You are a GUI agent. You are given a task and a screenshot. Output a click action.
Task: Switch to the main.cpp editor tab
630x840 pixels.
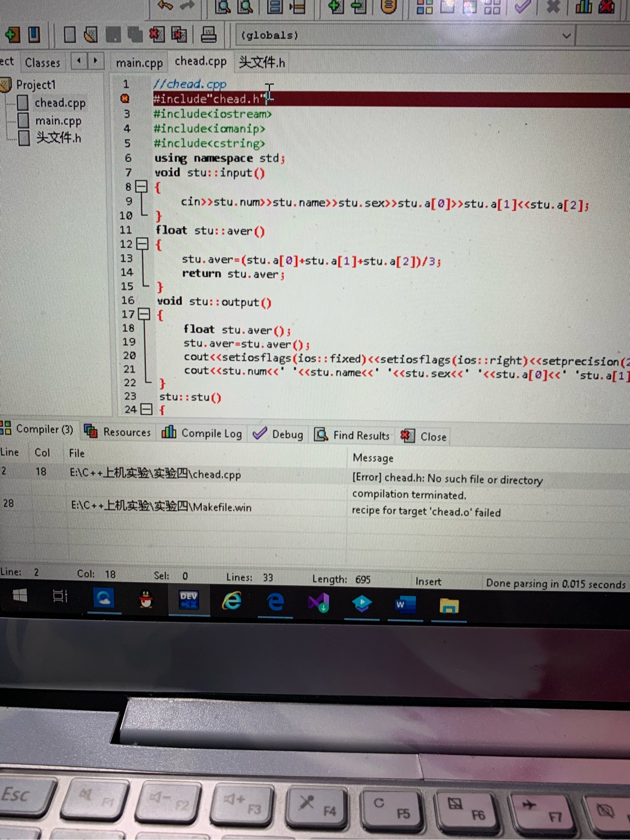(x=139, y=63)
